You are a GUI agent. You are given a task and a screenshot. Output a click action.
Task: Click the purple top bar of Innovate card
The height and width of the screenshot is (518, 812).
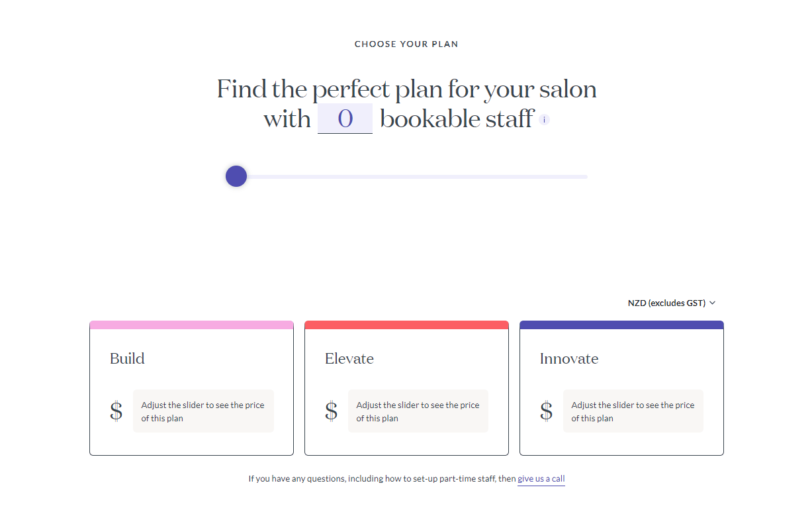[x=621, y=325]
